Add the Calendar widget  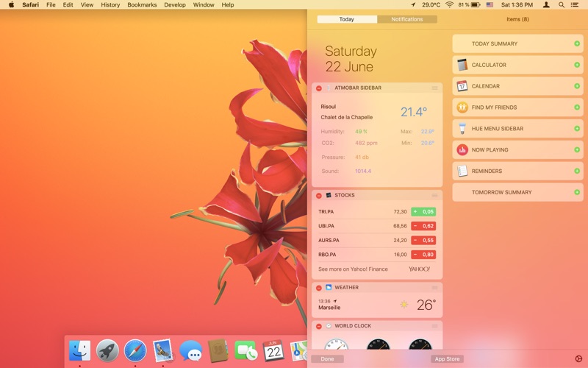(x=577, y=86)
